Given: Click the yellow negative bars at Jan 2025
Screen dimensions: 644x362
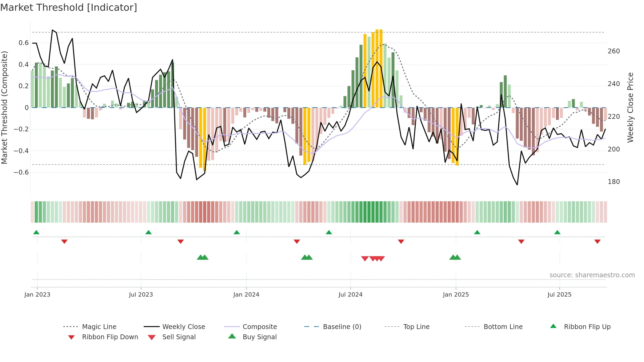Looking at the screenshot, I should pos(455,136).
